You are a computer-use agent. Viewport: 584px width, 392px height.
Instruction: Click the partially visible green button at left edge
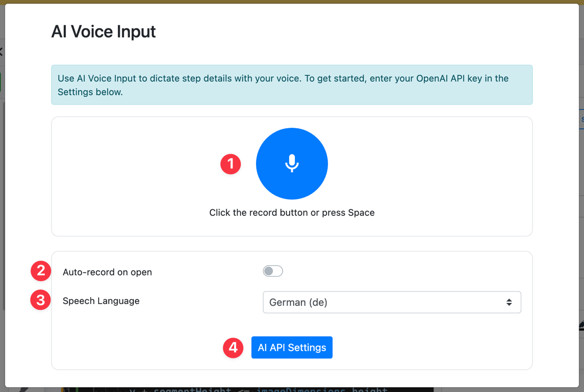coord(1,81)
